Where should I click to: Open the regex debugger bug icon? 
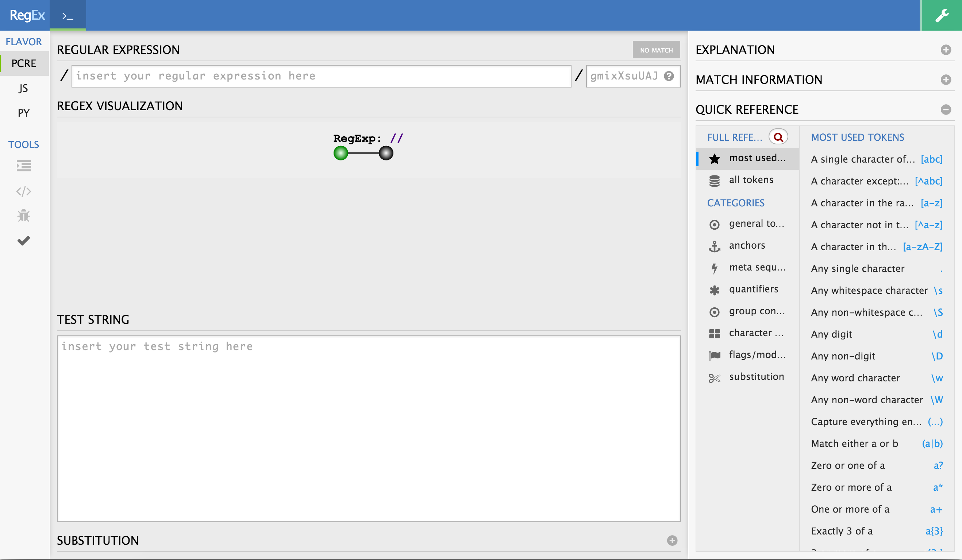24,216
